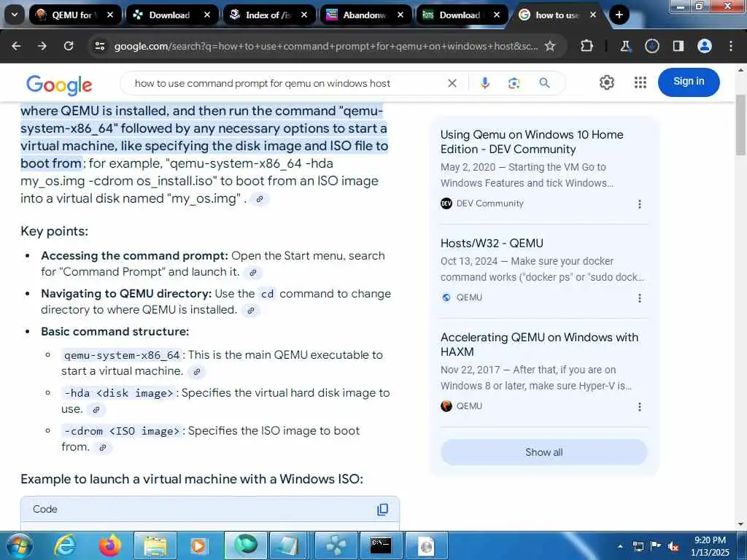Search by image with Google Lens
The width and height of the screenshot is (747, 560).
point(514,83)
